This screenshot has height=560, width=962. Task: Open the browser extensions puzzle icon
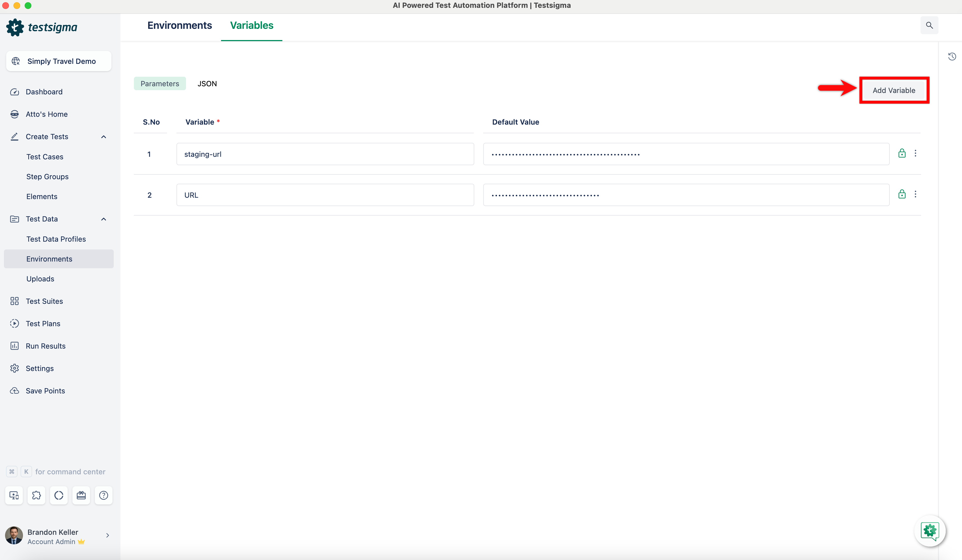(x=36, y=495)
